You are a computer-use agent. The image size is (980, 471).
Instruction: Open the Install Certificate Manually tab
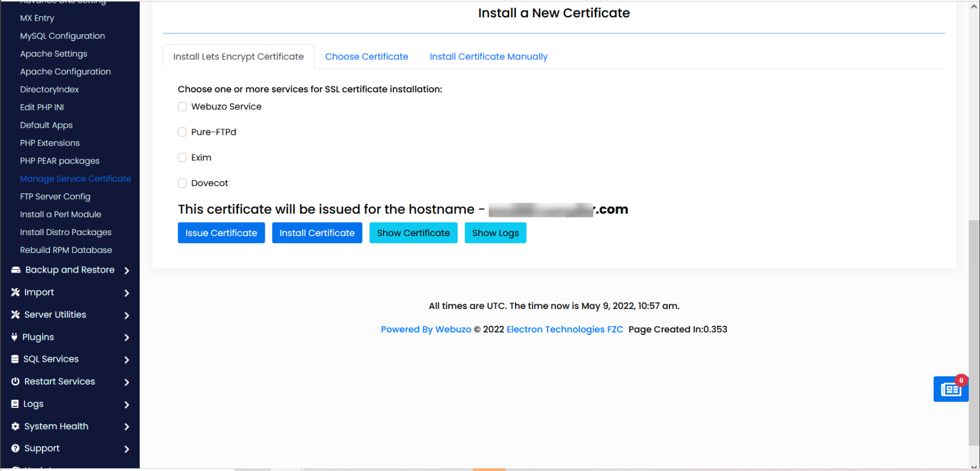pos(488,57)
